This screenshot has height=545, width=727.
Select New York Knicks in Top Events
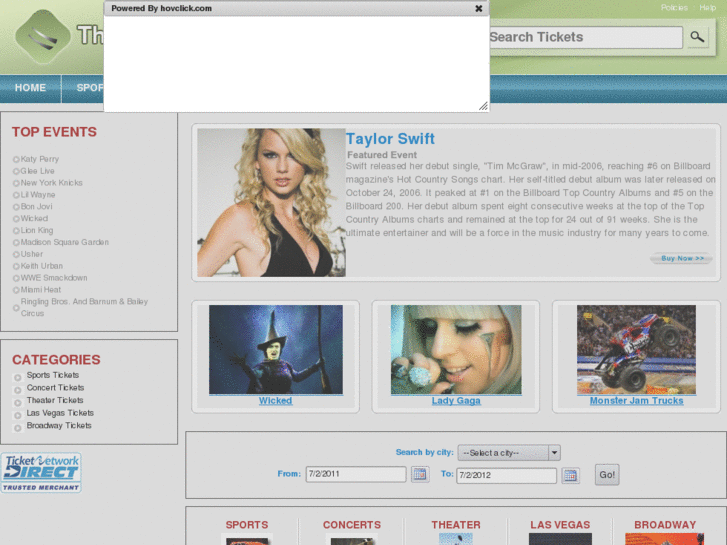[x=51, y=183]
